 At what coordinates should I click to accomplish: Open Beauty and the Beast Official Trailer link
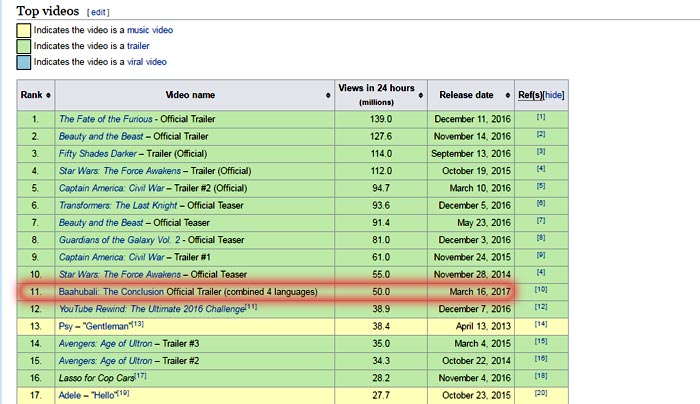[x=101, y=137]
